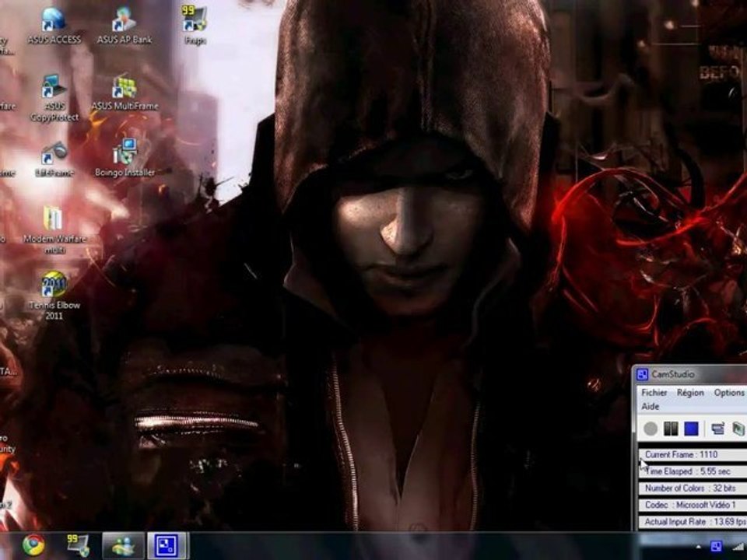Select the LifeFrame desktop shortcut
Image resolution: width=747 pixels, height=560 pixels.
pyautogui.click(x=54, y=159)
